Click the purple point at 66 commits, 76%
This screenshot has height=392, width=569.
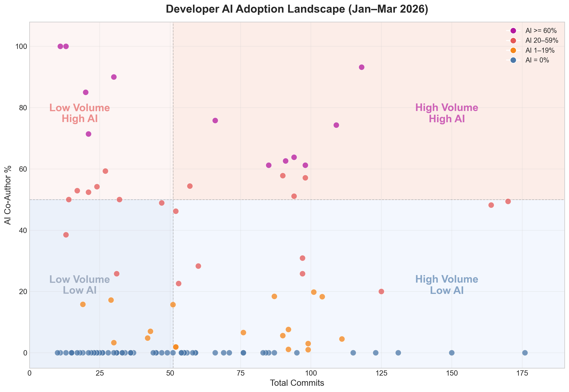215,121
